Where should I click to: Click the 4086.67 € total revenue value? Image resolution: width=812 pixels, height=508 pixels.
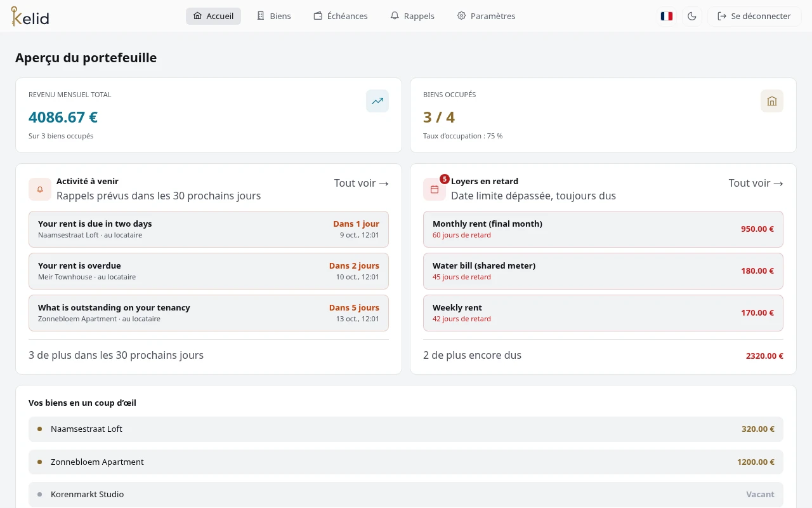[63, 117]
